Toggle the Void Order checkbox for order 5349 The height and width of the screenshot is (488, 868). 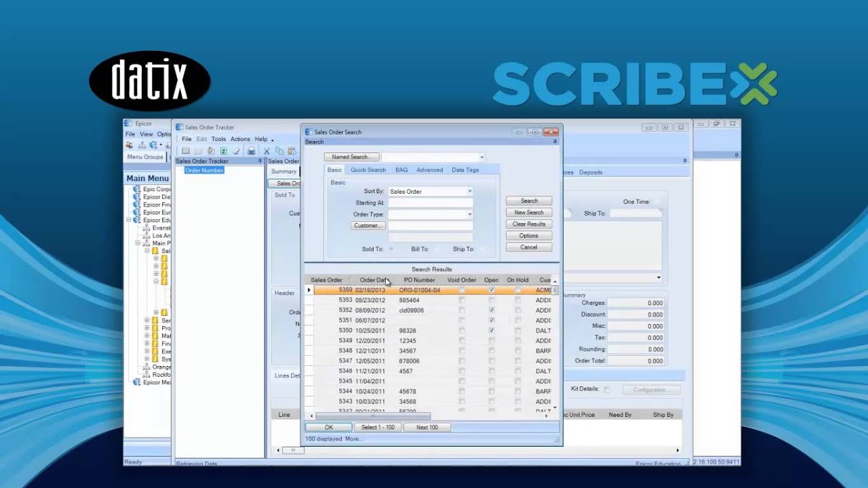(x=462, y=341)
